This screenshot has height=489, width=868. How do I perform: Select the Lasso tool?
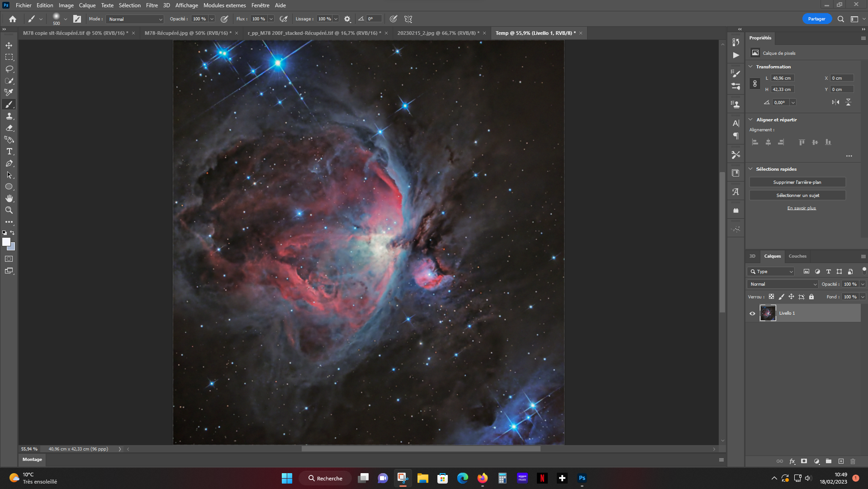pos(9,69)
